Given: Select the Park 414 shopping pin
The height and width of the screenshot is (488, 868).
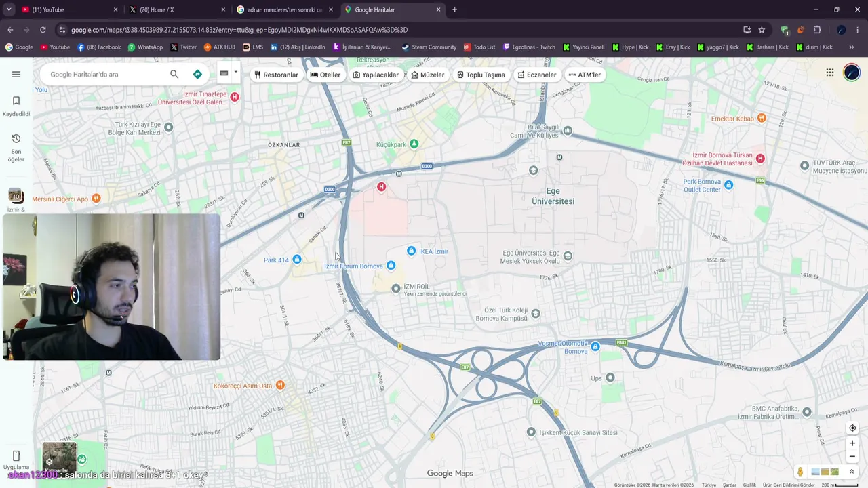Looking at the screenshot, I should pyautogui.click(x=296, y=260).
